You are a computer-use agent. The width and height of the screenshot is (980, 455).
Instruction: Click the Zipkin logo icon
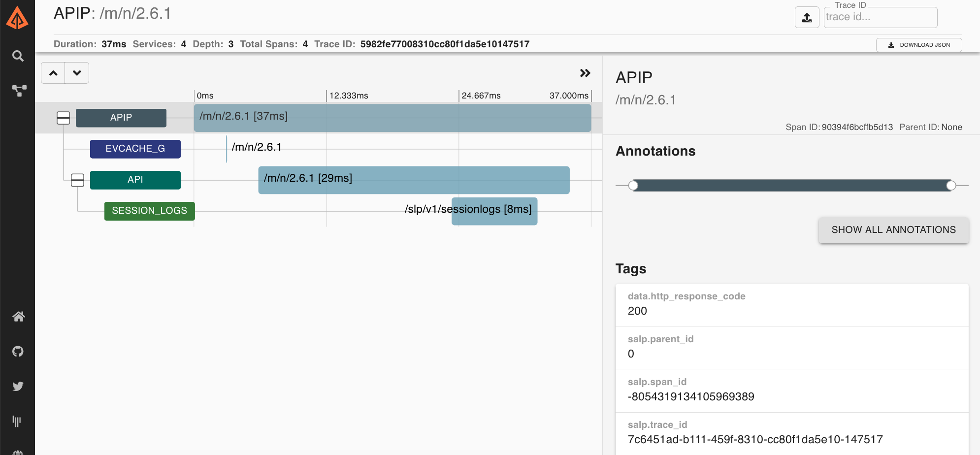17,18
